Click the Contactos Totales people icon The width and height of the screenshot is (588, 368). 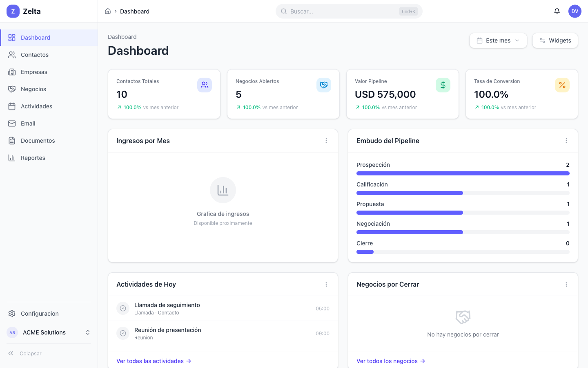[205, 85]
